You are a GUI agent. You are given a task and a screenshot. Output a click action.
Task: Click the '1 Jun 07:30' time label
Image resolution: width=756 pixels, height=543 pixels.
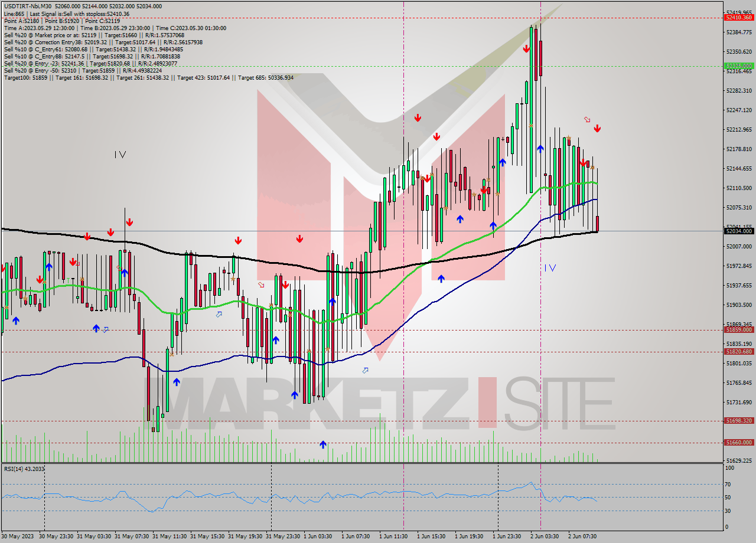(357, 536)
